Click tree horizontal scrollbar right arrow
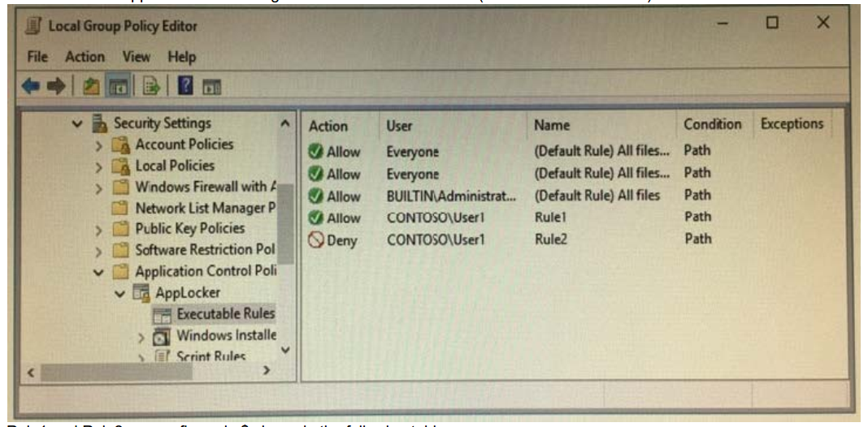The width and height of the screenshot is (868, 427). (x=267, y=370)
